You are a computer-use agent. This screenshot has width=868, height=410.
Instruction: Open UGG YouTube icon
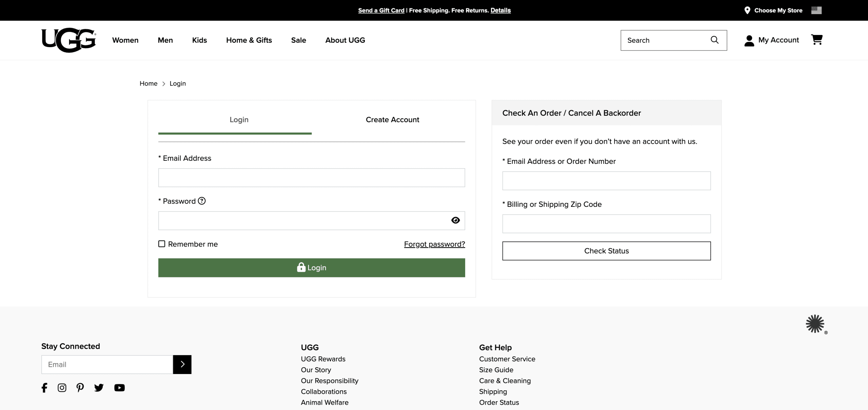[119, 388]
